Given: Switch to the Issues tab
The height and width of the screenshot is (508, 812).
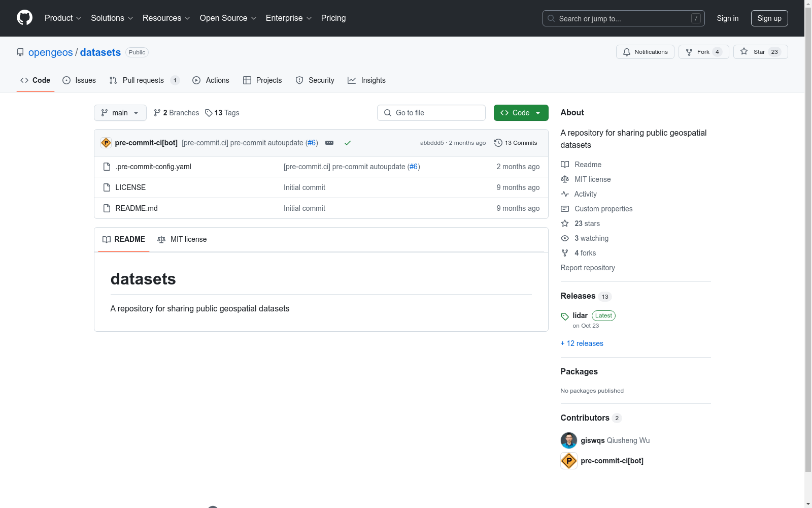Looking at the screenshot, I should 79,80.
